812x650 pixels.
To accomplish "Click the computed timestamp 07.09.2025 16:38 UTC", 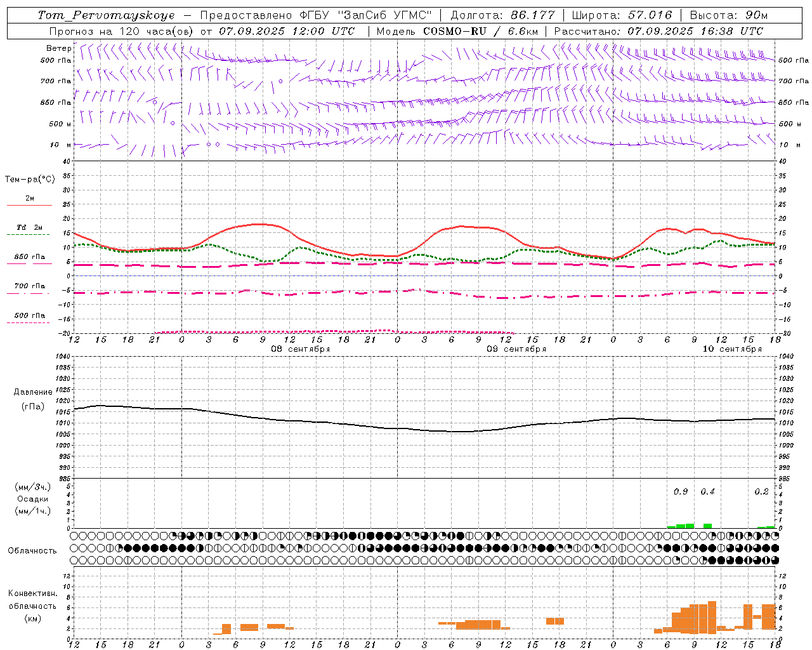I will 695,30.
